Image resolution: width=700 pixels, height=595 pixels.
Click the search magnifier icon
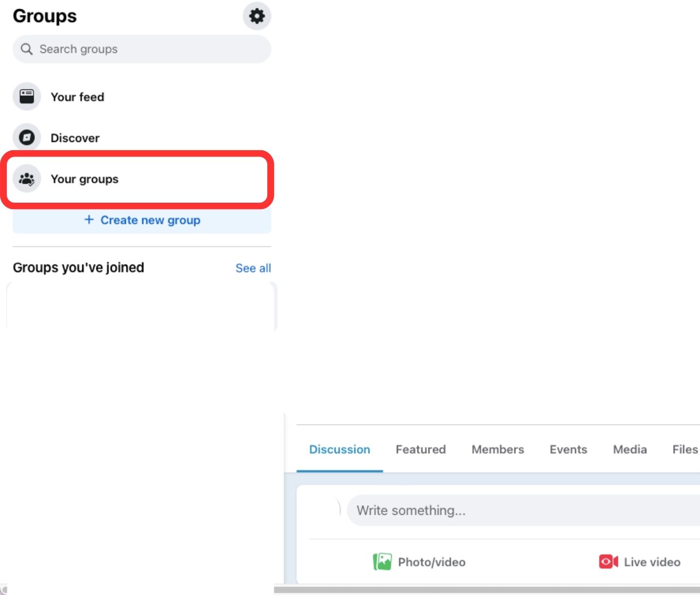[27, 49]
